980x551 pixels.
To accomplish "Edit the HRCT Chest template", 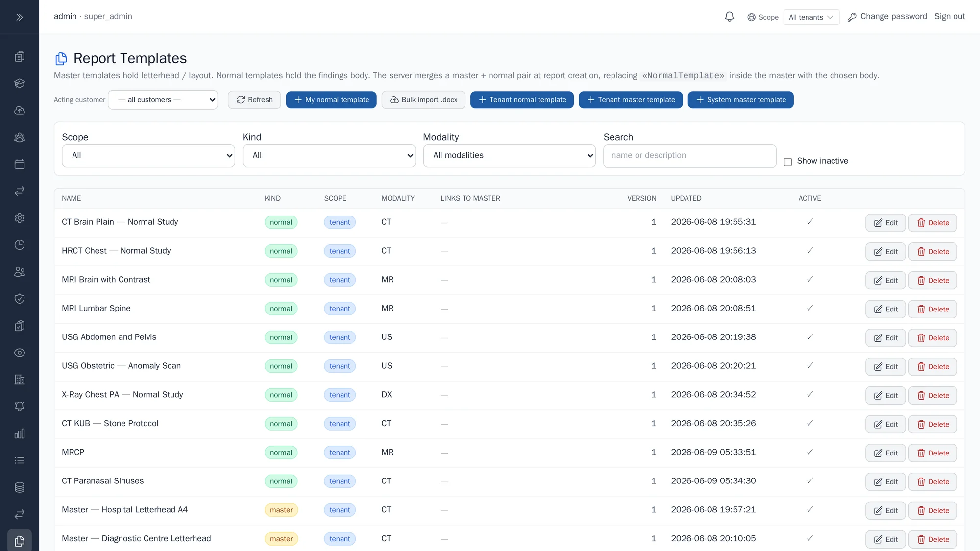I will pyautogui.click(x=885, y=252).
